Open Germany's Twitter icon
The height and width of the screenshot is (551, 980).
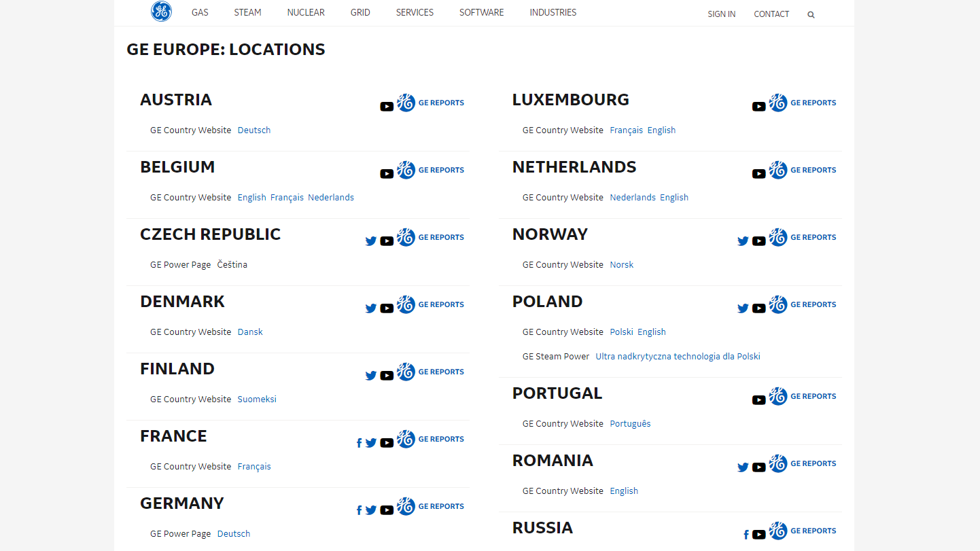pos(370,510)
